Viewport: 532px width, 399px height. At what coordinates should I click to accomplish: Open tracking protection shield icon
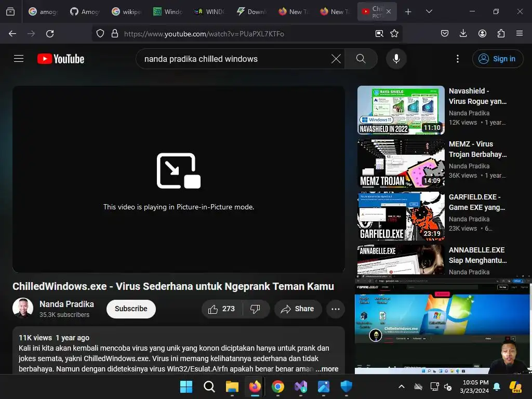[100, 34]
